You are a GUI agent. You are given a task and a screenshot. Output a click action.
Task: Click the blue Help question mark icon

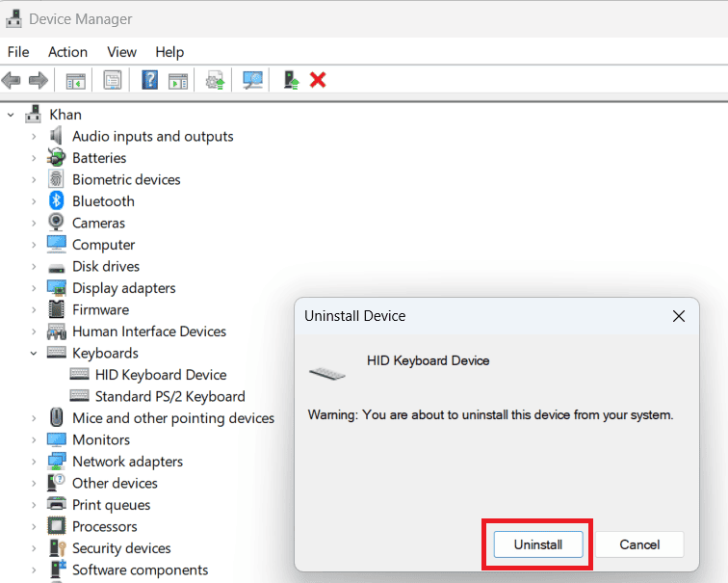click(149, 80)
